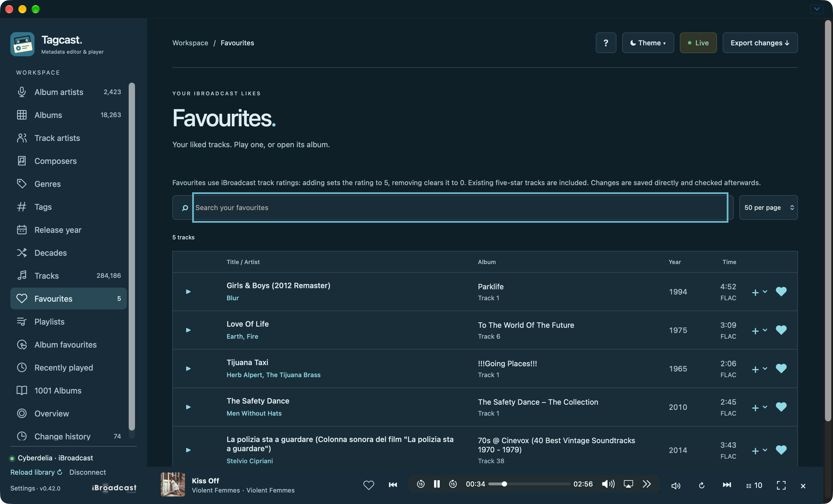Screen dimensions: 833x504
Task: Open artist link Men Without Hats
Action: 254,414
